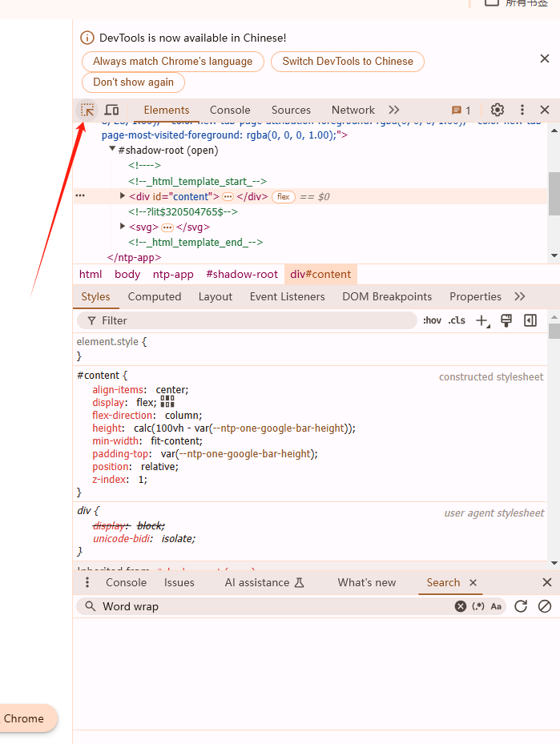Screen dimensions: 560x744
Task: Open the DOM Breakpoints tab
Action: (387, 296)
